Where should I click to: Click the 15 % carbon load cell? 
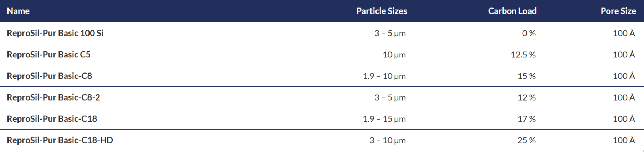(x=527, y=76)
